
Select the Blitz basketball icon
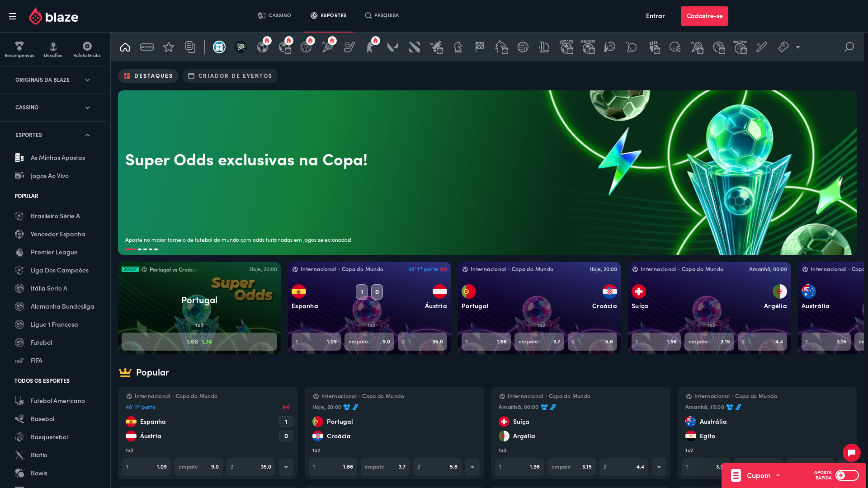pyautogui.click(x=740, y=47)
